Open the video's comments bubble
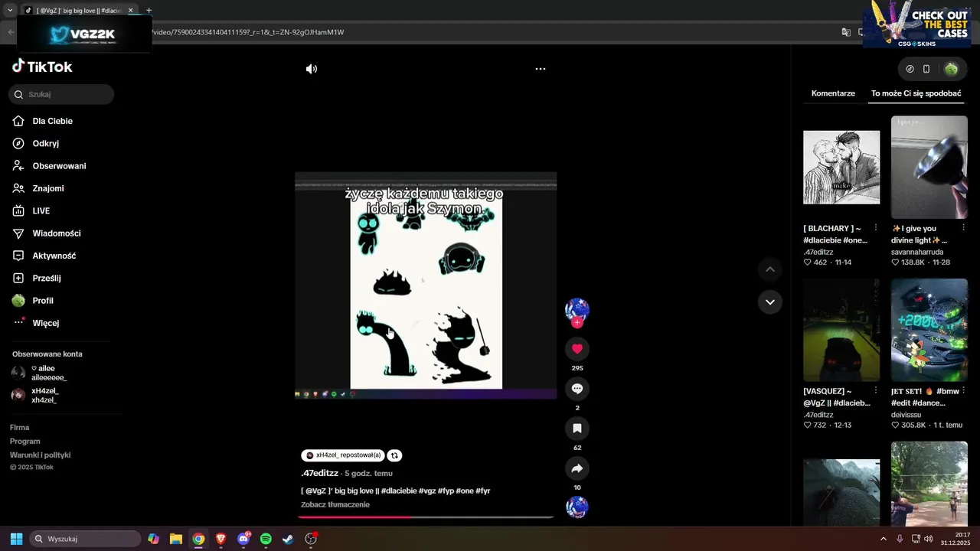980x551 pixels. coord(577,389)
